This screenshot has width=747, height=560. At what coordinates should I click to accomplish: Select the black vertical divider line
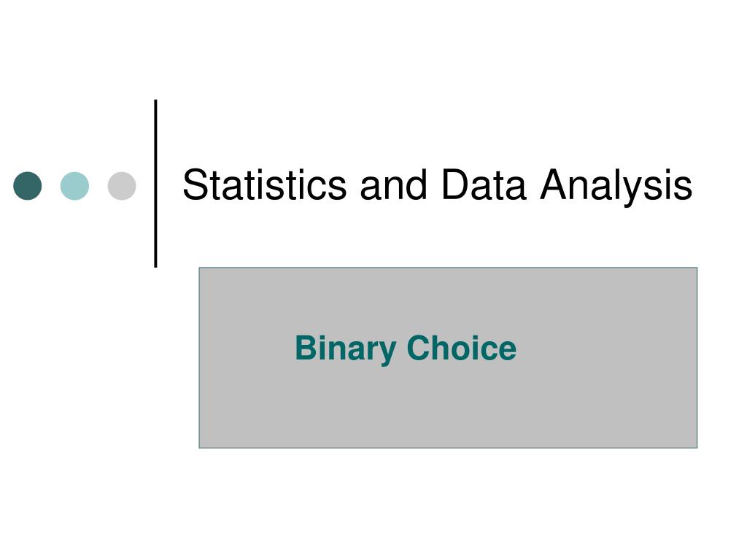click(x=156, y=183)
